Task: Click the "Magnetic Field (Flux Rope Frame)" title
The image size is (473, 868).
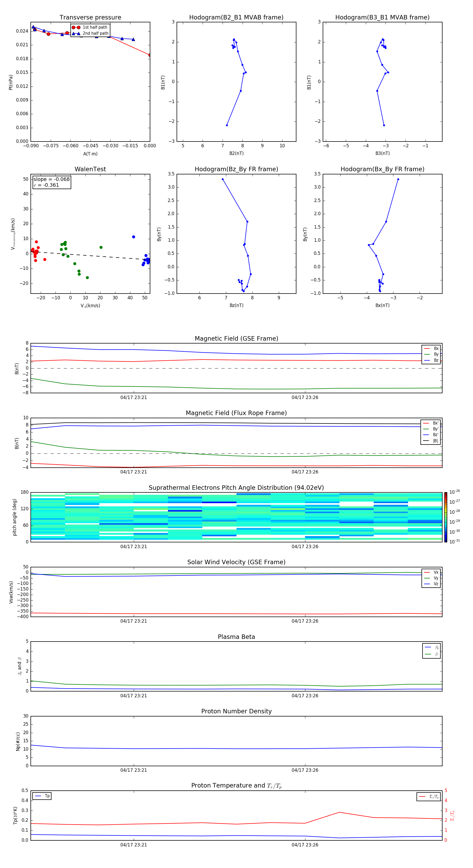Action: pos(236,413)
